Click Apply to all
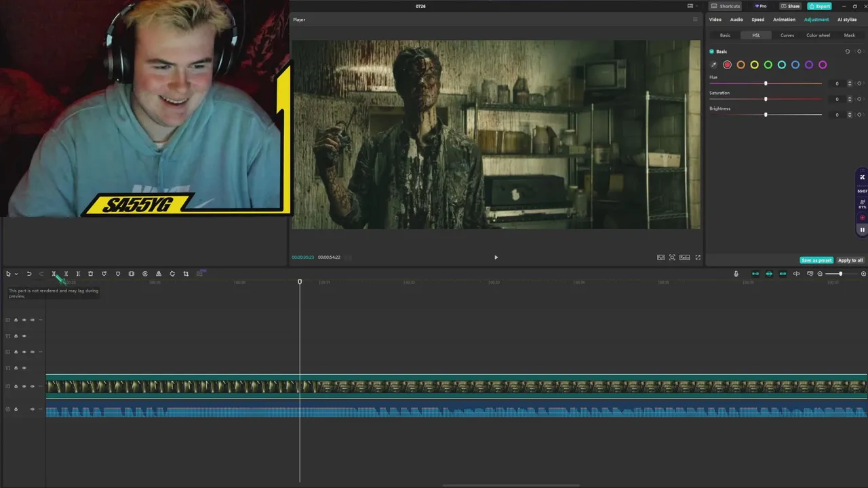This screenshot has height=488, width=868. 850,260
